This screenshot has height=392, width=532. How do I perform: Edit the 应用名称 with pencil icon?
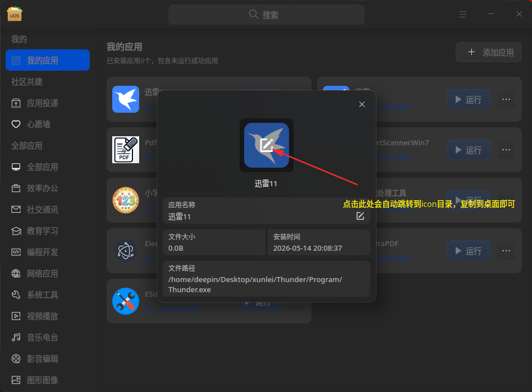point(360,216)
